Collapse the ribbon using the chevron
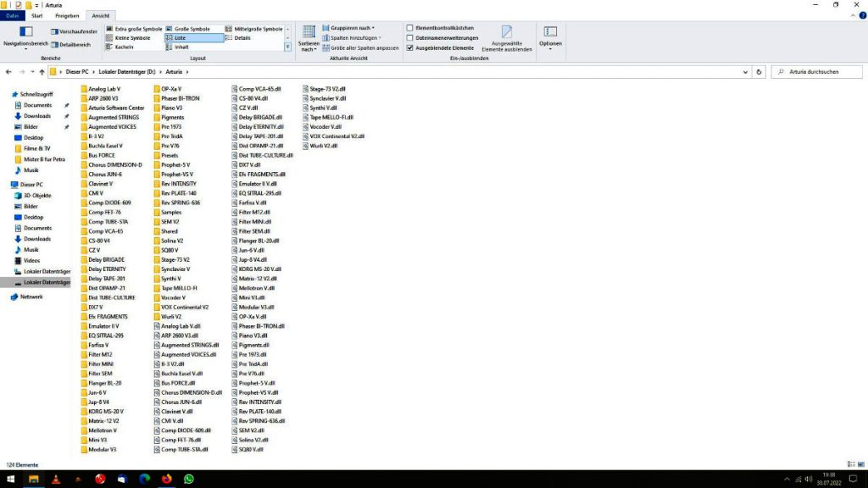The width and height of the screenshot is (868, 488). (853, 16)
